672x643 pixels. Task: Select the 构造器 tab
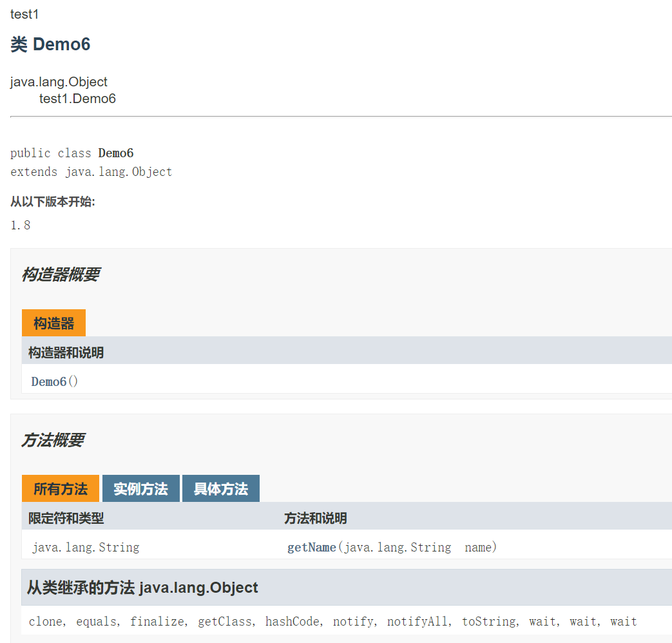click(53, 323)
